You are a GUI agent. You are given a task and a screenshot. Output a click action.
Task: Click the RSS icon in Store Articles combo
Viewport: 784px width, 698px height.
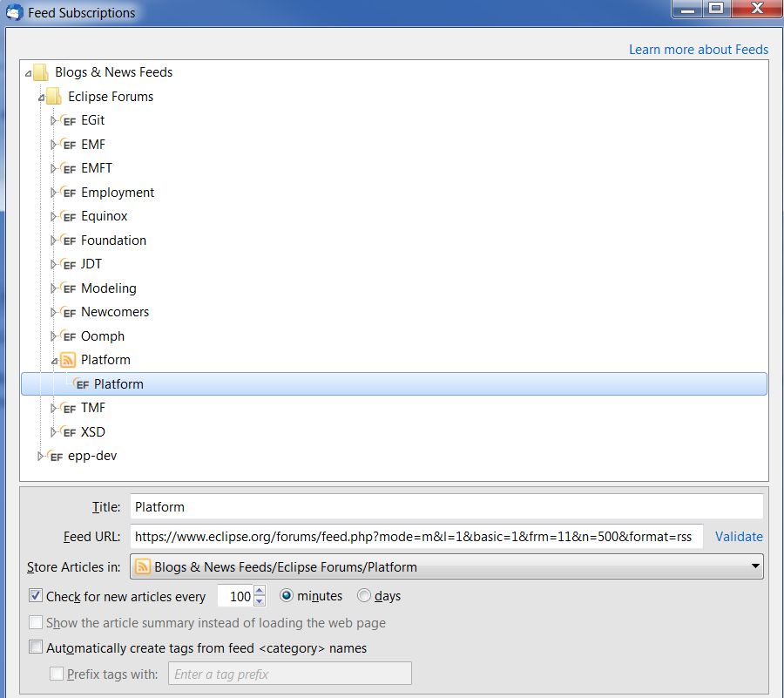(x=143, y=566)
